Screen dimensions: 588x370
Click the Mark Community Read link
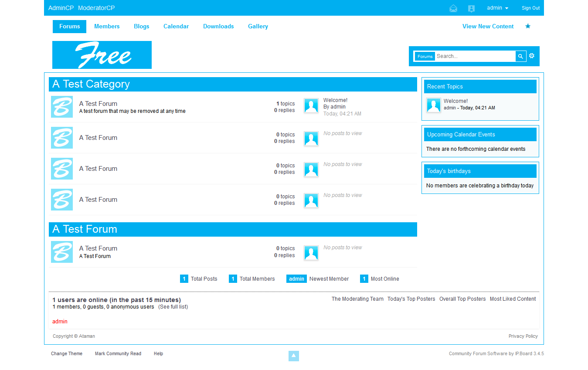118,354
